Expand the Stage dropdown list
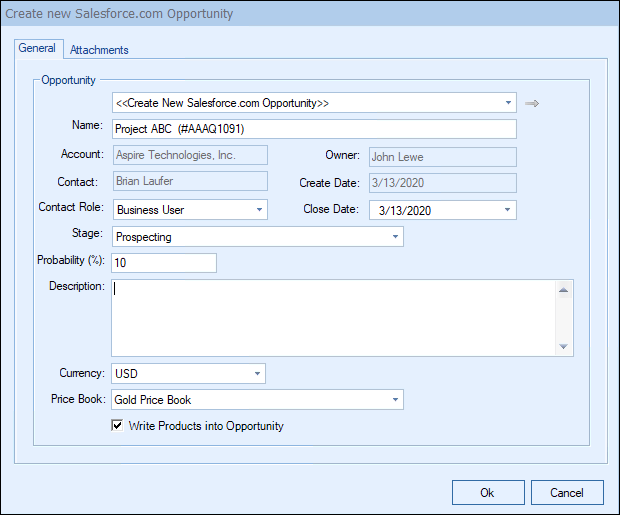 click(395, 237)
